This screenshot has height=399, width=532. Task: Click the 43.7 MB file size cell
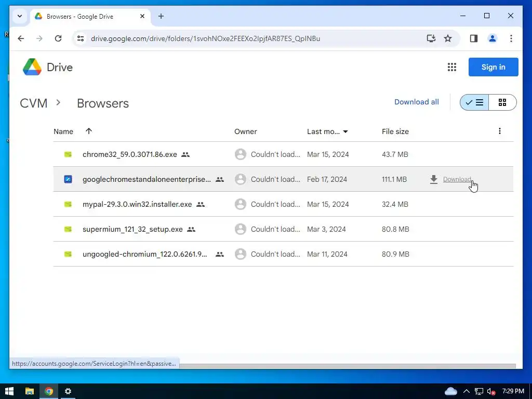tap(395, 154)
